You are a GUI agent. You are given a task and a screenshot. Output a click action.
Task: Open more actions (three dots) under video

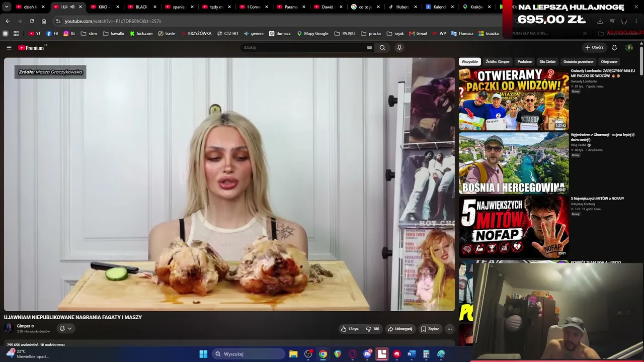click(450, 329)
